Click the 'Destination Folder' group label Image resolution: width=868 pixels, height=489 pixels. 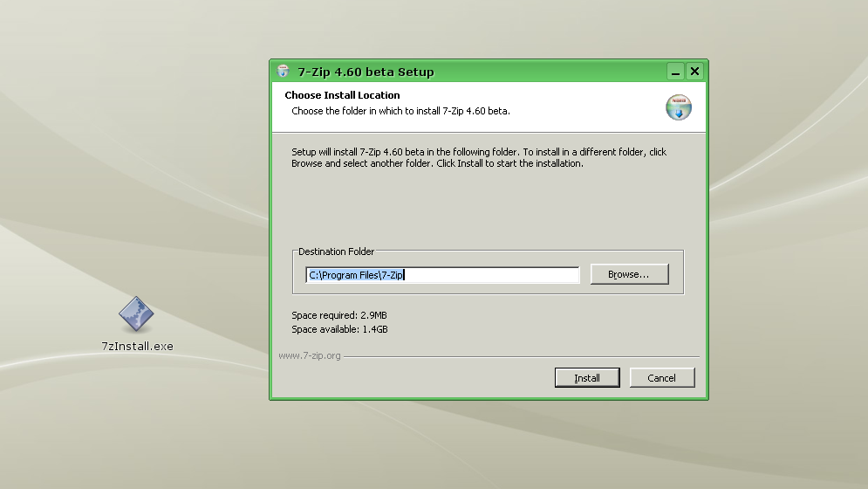pyautogui.click(x=336, y=251)
